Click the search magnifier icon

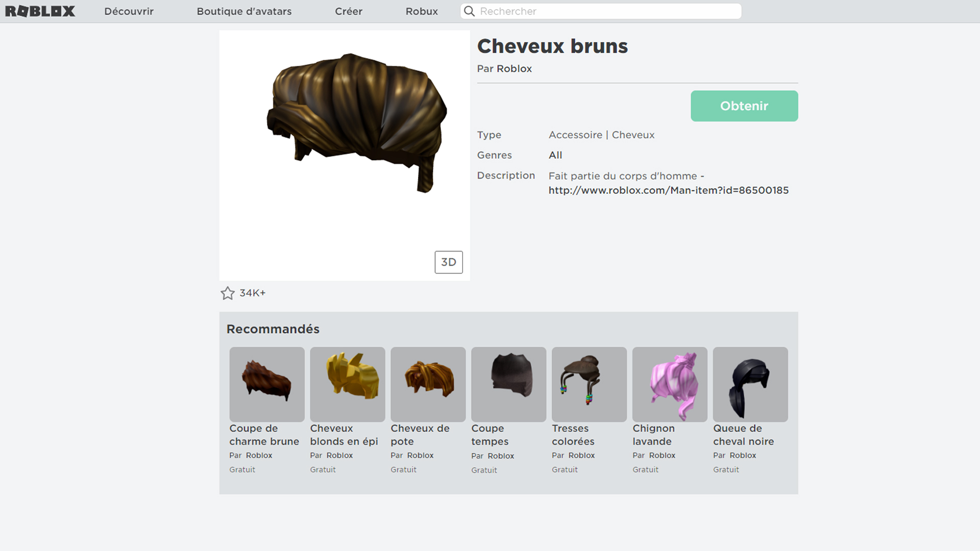[469, 11]
